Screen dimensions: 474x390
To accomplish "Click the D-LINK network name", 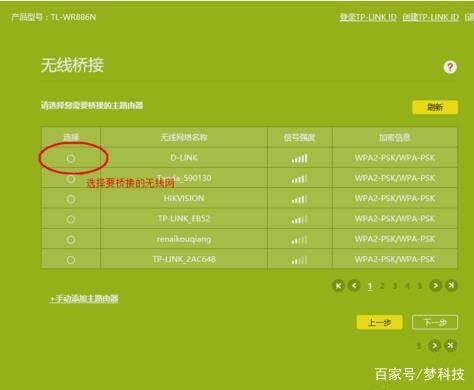I will (184, 158).
